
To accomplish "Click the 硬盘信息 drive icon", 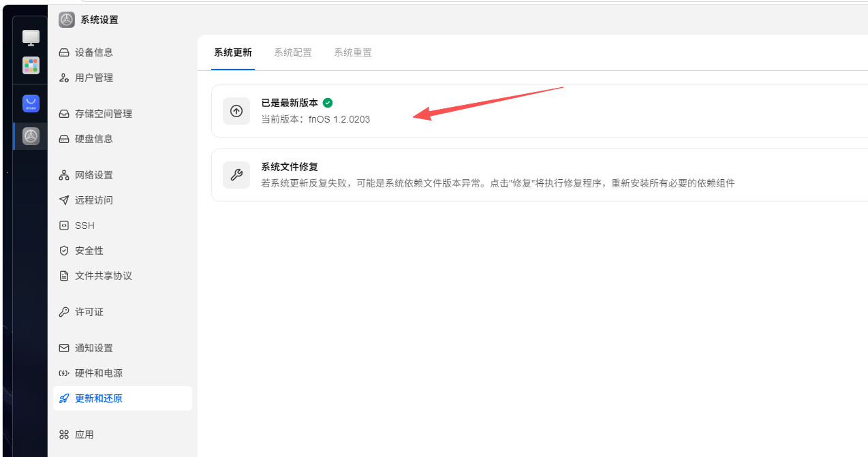I will tap(64, 139).
